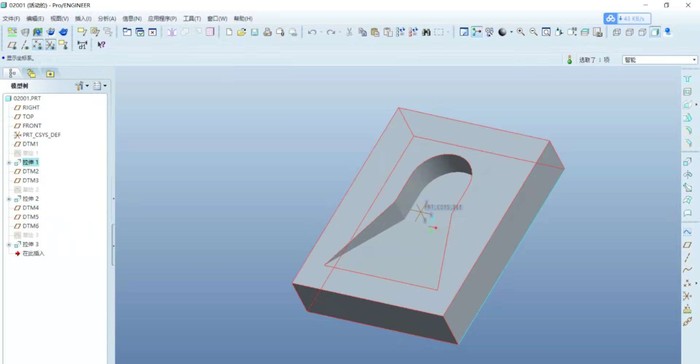Click the Zoom Out magnifier icon
700x364 pixels.
[533, 32]
